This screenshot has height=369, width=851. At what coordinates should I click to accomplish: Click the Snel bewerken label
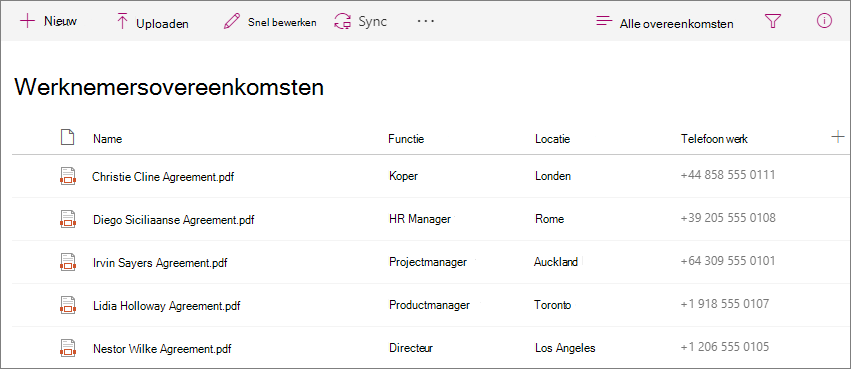(x=282, y=23)
